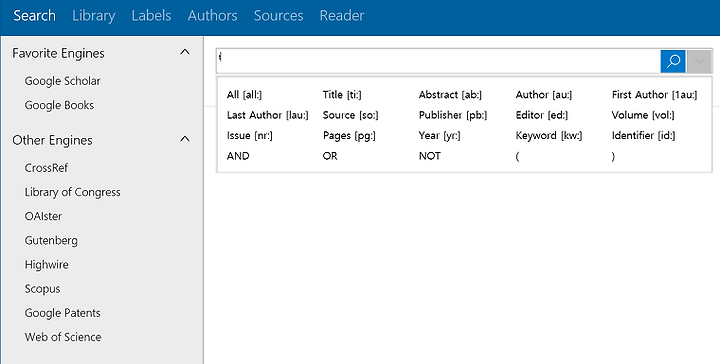Click the Favorite Engines header
Screen dimensions: 720x364
58,53
